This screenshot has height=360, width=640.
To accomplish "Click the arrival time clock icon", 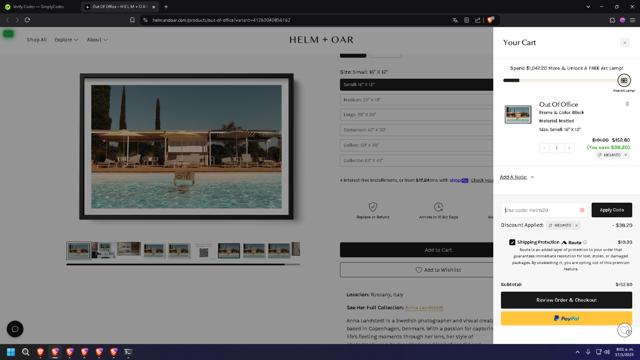I will (x=438, y=207).
